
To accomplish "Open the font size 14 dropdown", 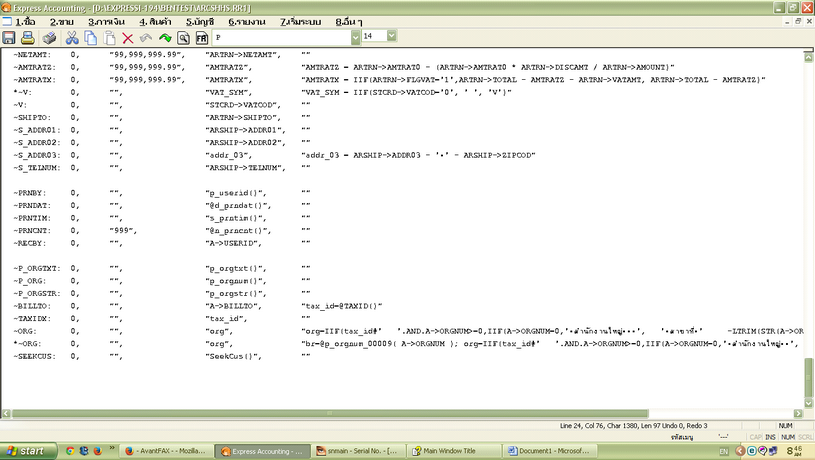I will 392,36.
